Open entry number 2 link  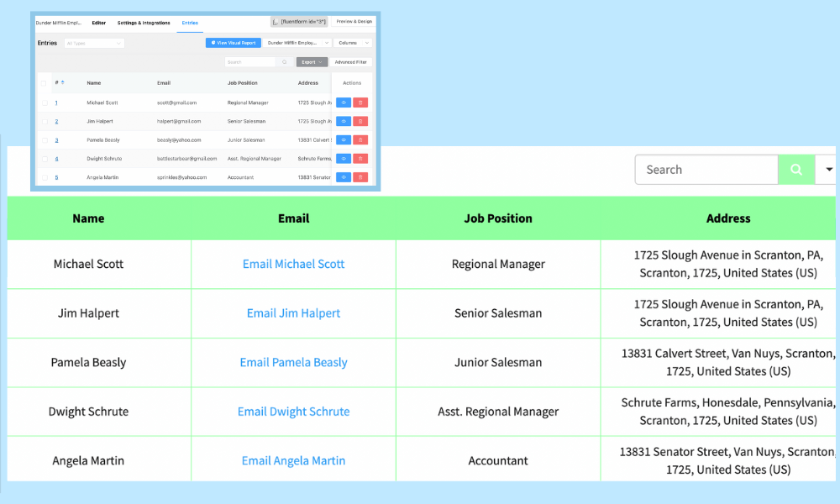(56, 122)
